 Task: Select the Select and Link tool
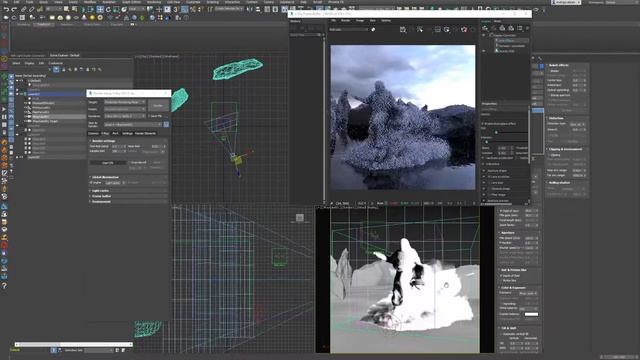tap(24, 9)
